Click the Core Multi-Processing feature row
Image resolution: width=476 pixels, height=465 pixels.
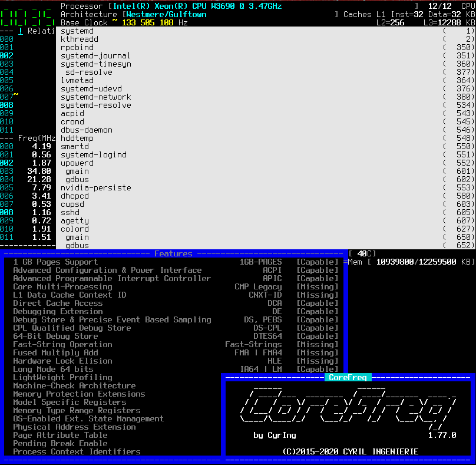tap(176, 286)
